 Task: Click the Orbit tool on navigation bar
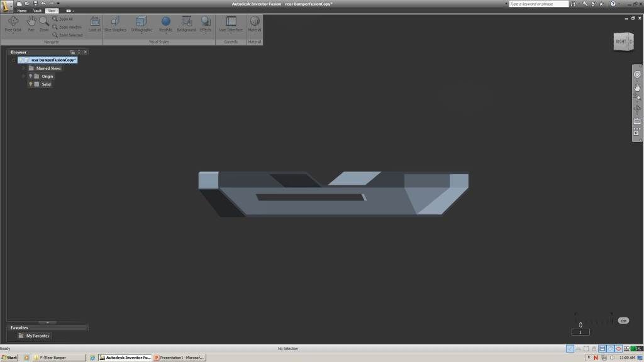click(x=637, y=109)
